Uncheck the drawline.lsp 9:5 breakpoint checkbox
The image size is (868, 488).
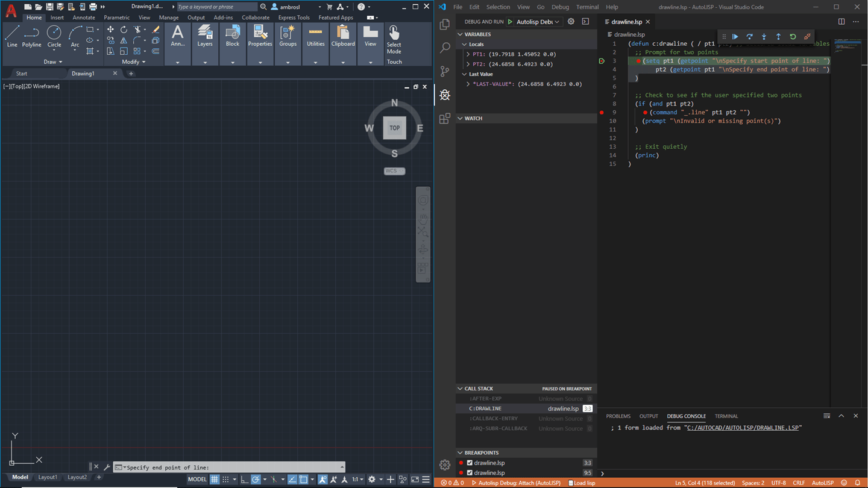(x=470, y=473)
